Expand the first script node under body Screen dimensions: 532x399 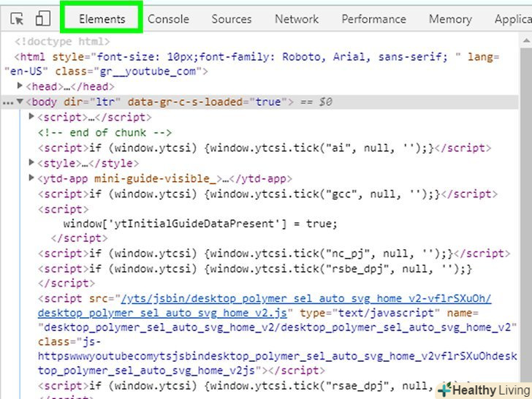[31, 117]
